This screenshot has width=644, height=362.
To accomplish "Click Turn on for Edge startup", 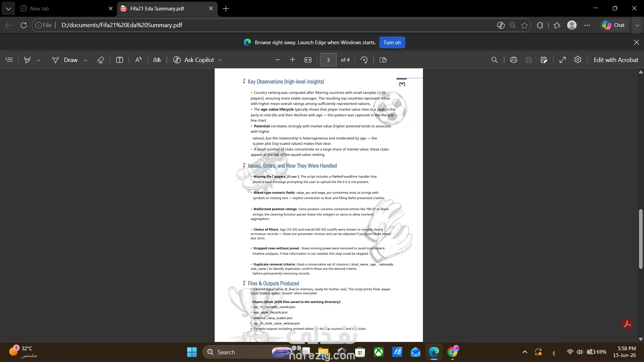I will click(392, 42).
